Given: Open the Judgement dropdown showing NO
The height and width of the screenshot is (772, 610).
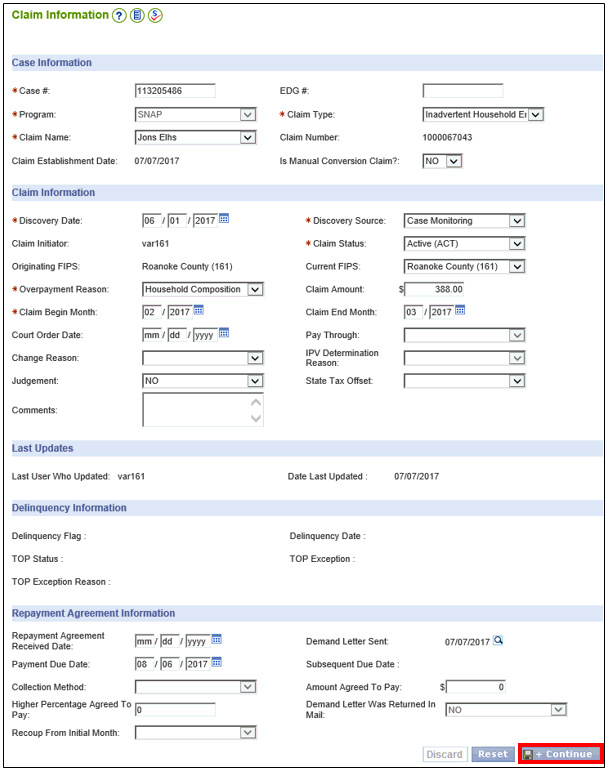Looking at the screenshot, I should [203, 381].
